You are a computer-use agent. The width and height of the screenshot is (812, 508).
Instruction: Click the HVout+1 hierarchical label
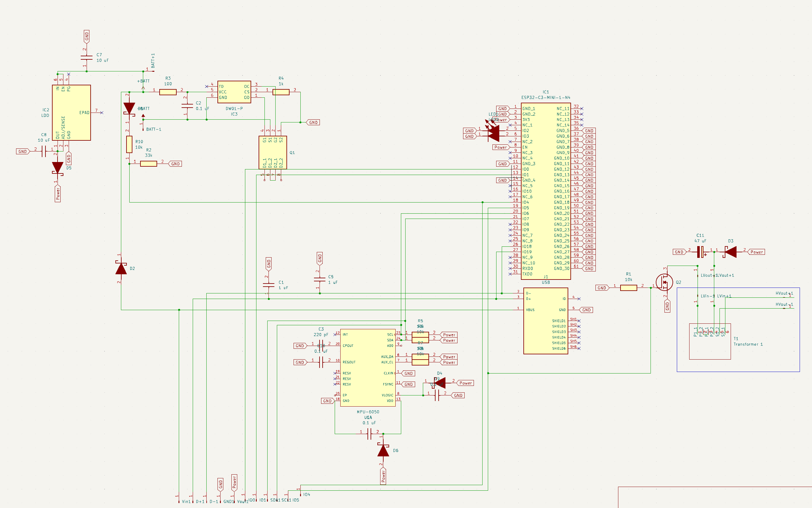784,293
